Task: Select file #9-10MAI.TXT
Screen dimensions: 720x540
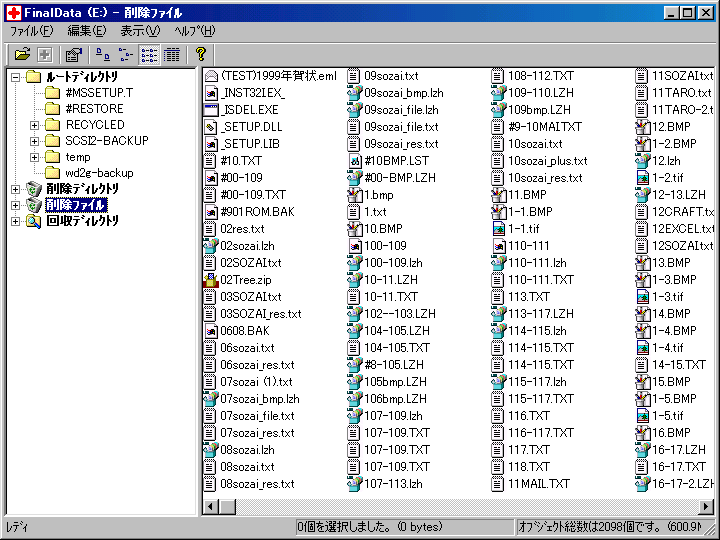Action: 545,127
